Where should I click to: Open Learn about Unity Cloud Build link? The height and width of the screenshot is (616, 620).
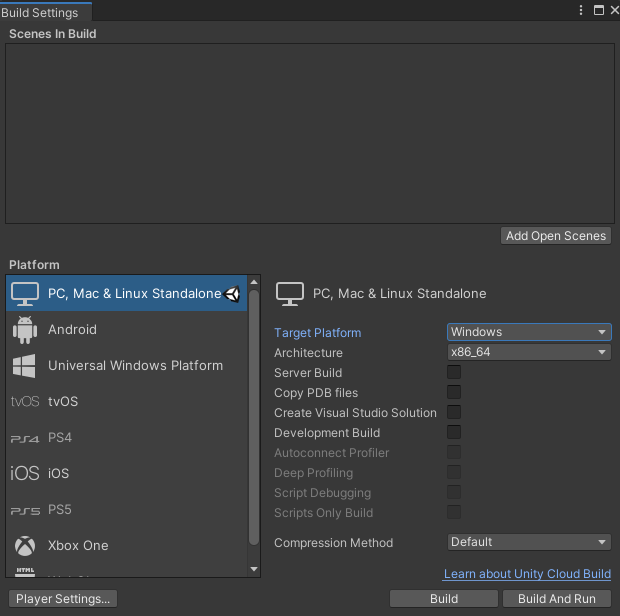tap(527, 574)
